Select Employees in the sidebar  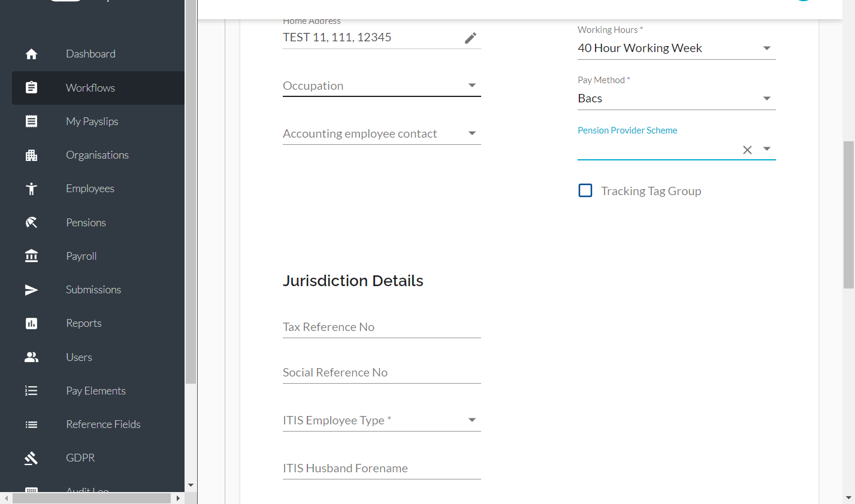click(x=90, y=189)
